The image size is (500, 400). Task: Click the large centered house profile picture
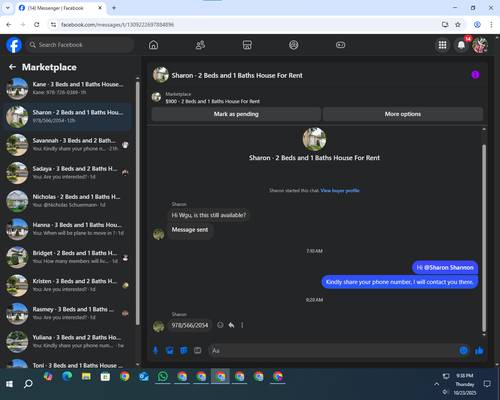[314, 139]
